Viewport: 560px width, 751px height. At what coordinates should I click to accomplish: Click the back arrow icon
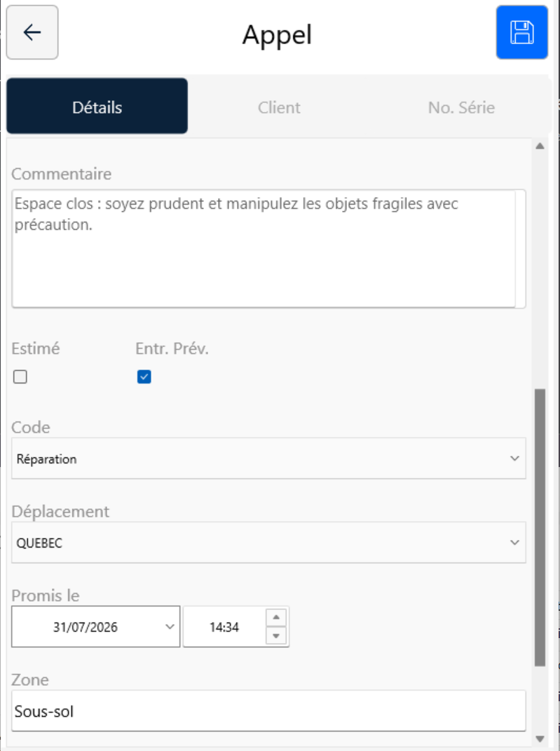[x=32, y=32]
